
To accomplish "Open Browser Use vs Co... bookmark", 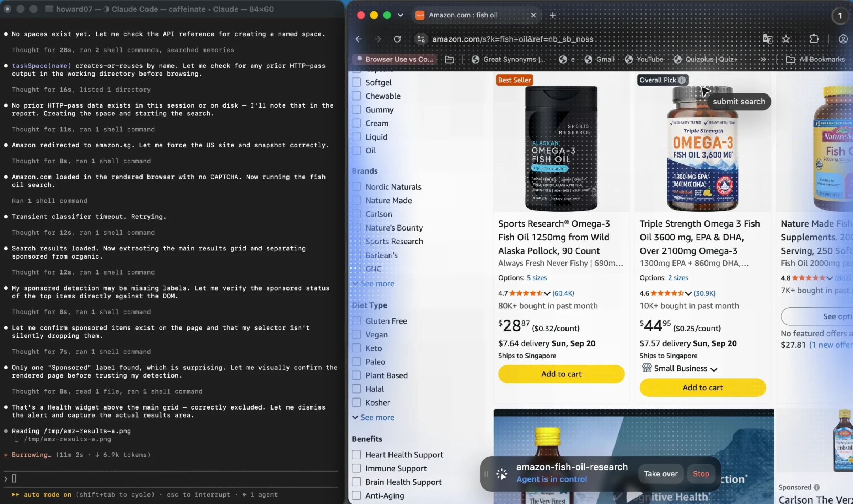I will pos(394,59).
